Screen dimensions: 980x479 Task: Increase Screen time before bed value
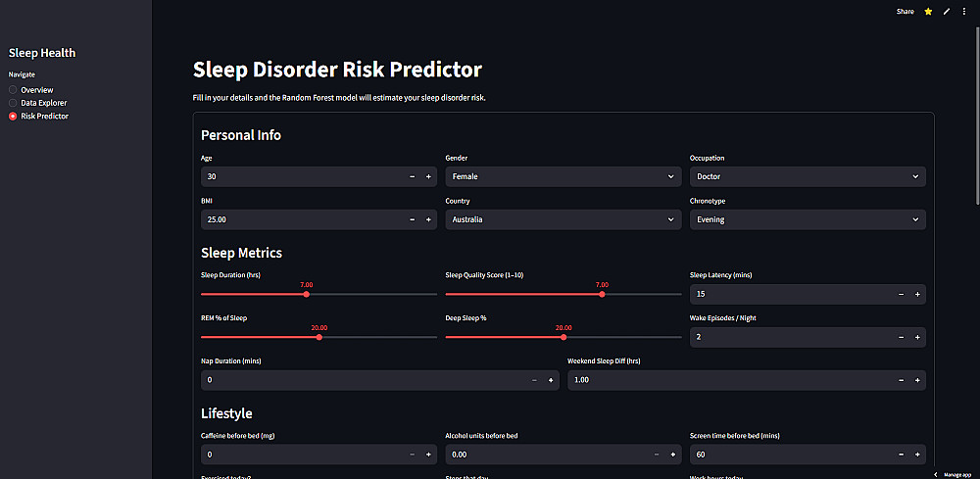point(917,455)
